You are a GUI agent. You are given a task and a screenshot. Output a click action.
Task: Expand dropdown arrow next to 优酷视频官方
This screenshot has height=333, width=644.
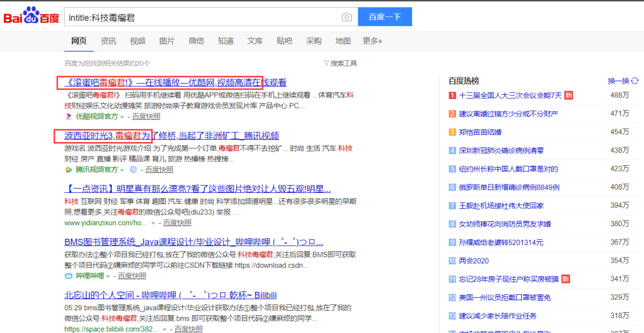coord(122,117)
